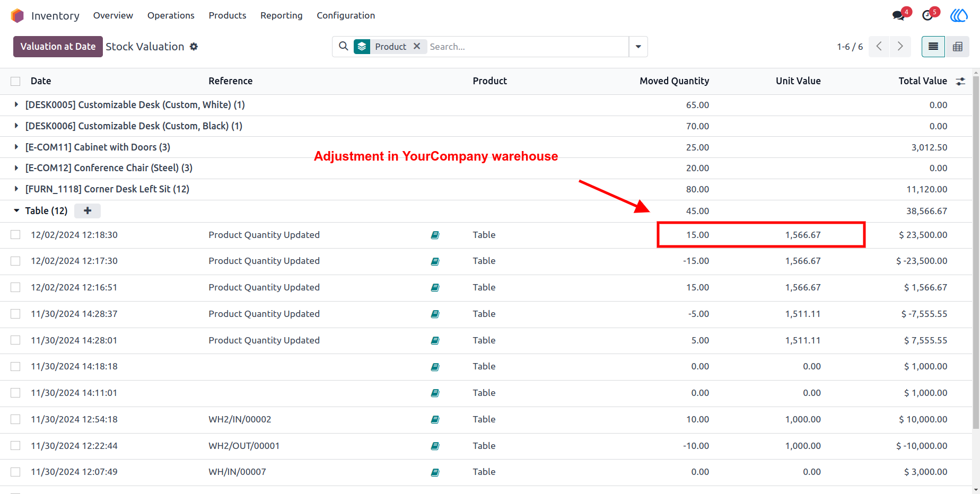Image resolution: width=980 pixels, height=494 pixels.
Task: Open the Configuration menu
Action: [x=346, y=15]
